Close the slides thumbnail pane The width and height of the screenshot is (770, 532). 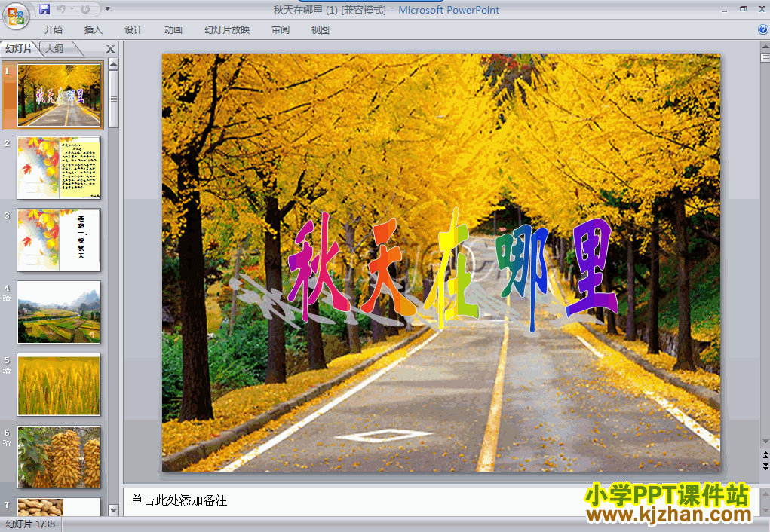pos(111,49)
